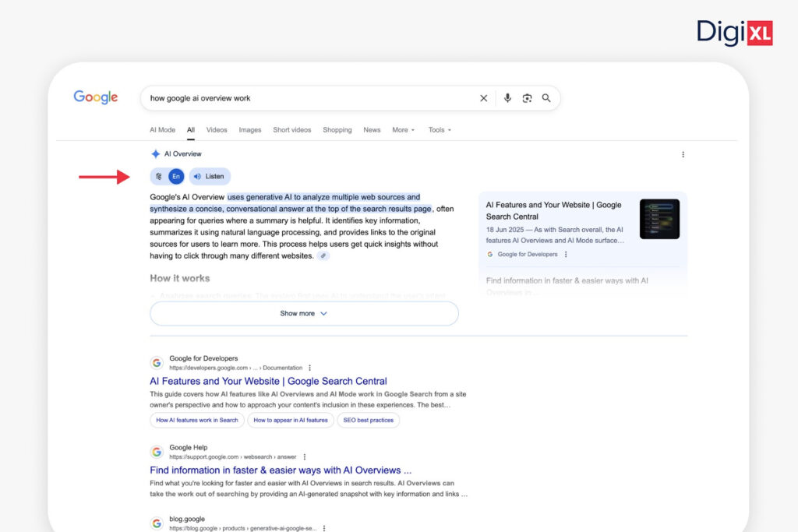Switch the AI Overview language with the En toggle
The width and height of the screenshot is (798, 532).
(x=175, y=176)
